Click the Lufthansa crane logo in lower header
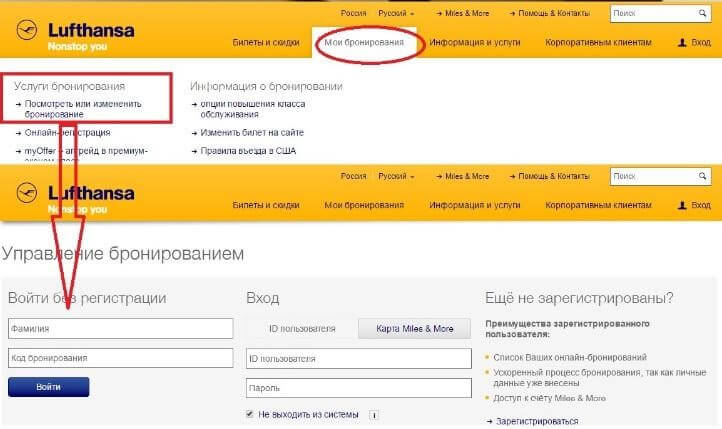Image resolution: width=722 pixels, height=429 pixels. (27, 193)
